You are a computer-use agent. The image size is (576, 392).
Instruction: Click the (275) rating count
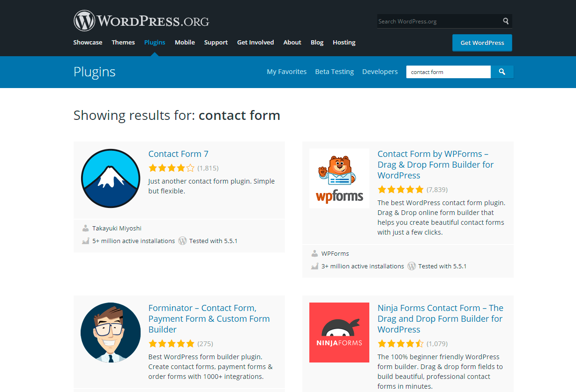[205, 344]
